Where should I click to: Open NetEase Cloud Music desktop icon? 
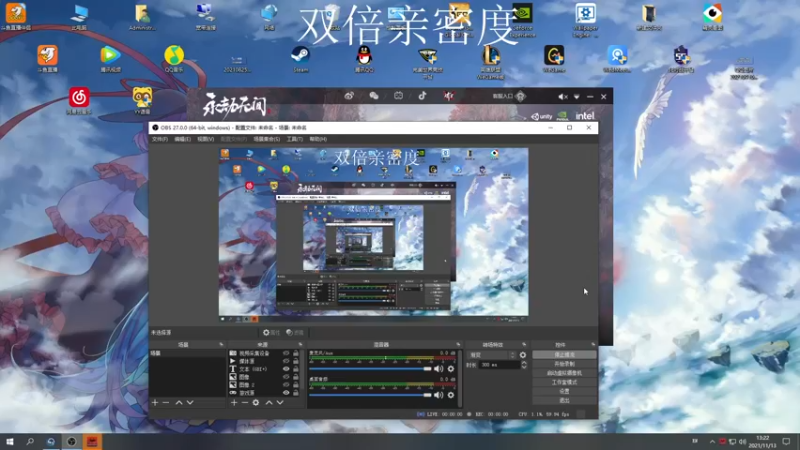pyautogui.click(x=79, y=100)
